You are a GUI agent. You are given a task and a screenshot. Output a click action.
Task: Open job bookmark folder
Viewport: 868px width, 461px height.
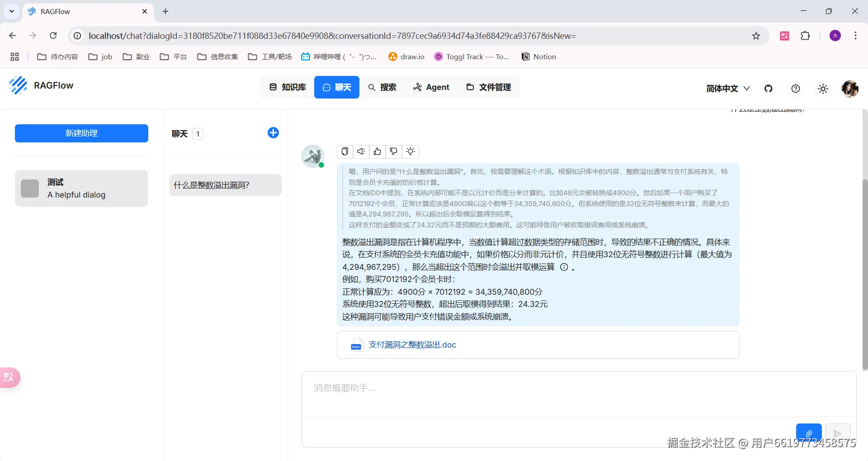[x=100, y=56]
